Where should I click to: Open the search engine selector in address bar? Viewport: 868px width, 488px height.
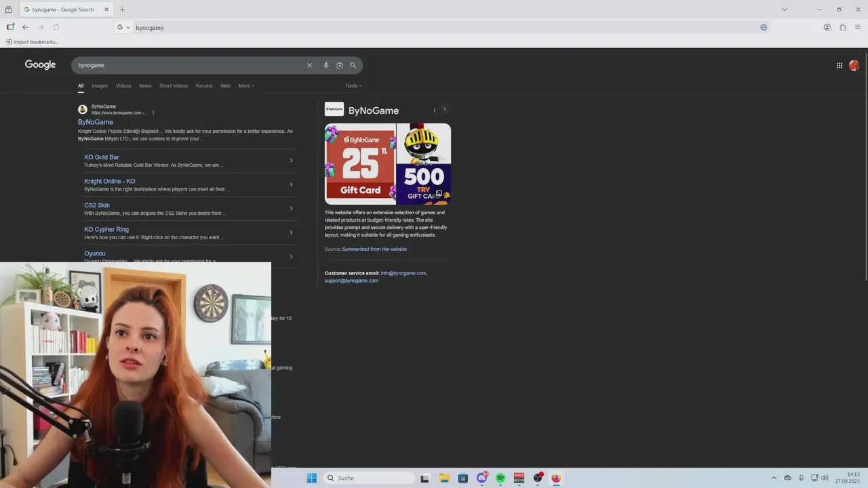[123, 28]
